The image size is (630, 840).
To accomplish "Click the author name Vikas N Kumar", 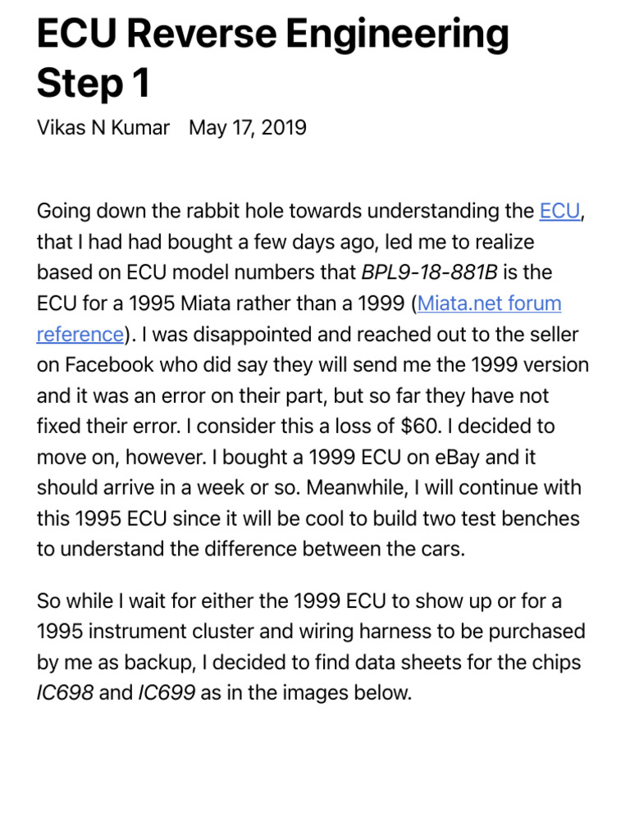I will point(103,128).
